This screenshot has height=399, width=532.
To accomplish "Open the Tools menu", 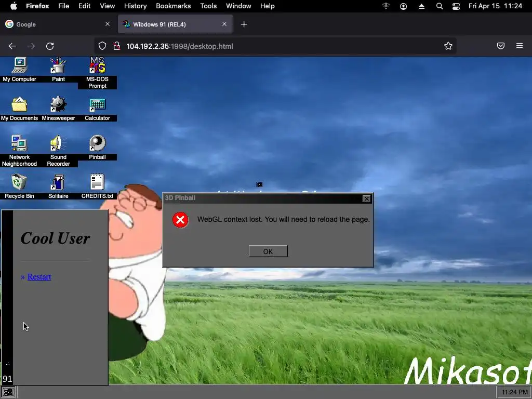I will 208,6.
